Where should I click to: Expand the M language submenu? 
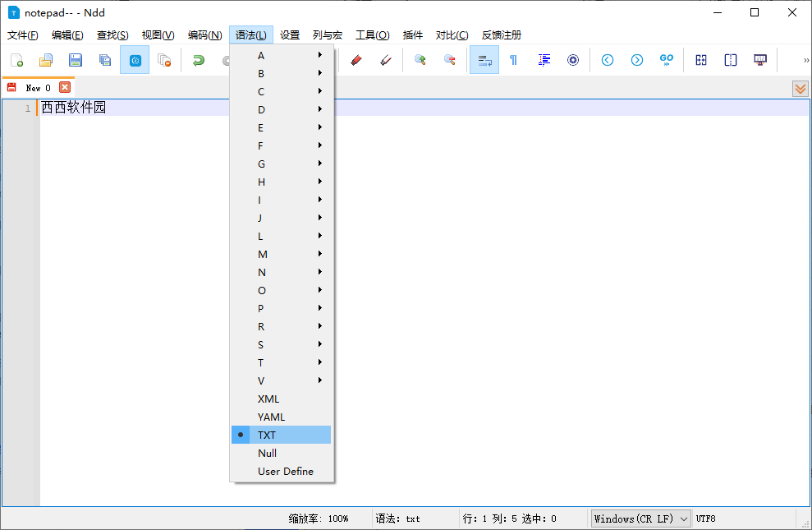coord(281,255)
